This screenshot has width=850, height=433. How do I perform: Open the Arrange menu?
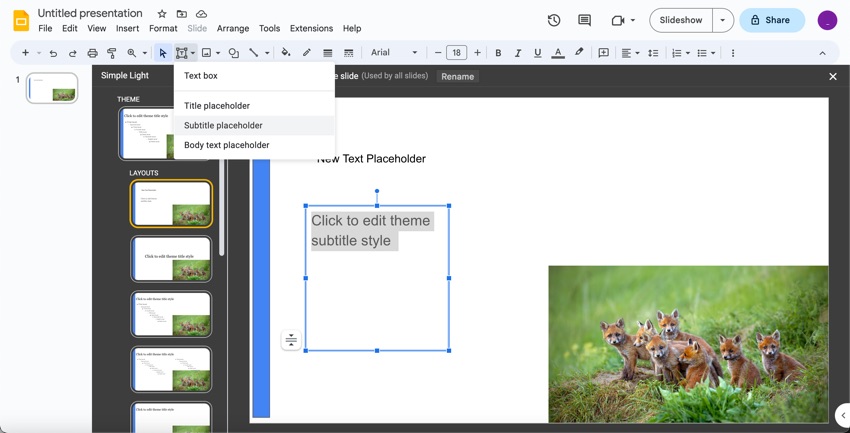click(233, 28)
